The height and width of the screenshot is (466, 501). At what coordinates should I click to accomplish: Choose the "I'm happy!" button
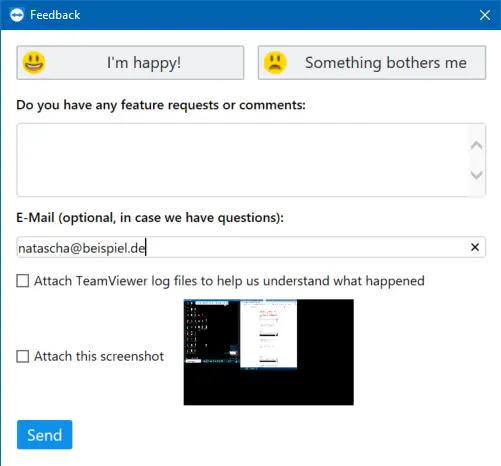130,63
